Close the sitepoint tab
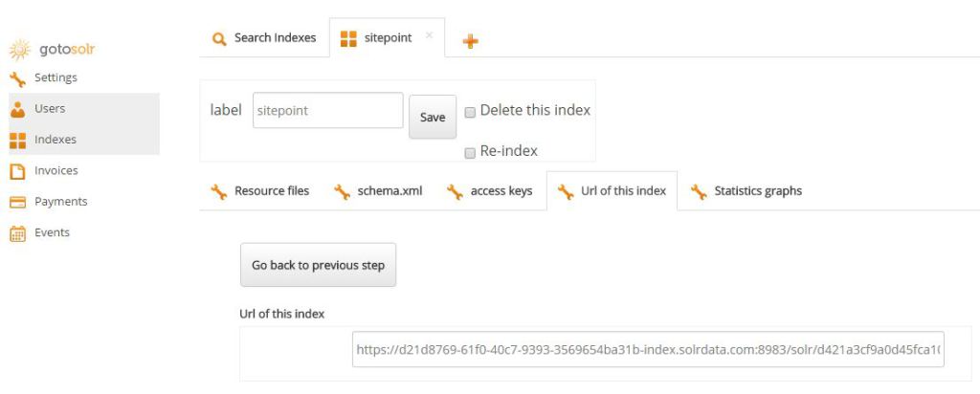Viewport: 980px width, 394px height. click(x=429, y=35)
